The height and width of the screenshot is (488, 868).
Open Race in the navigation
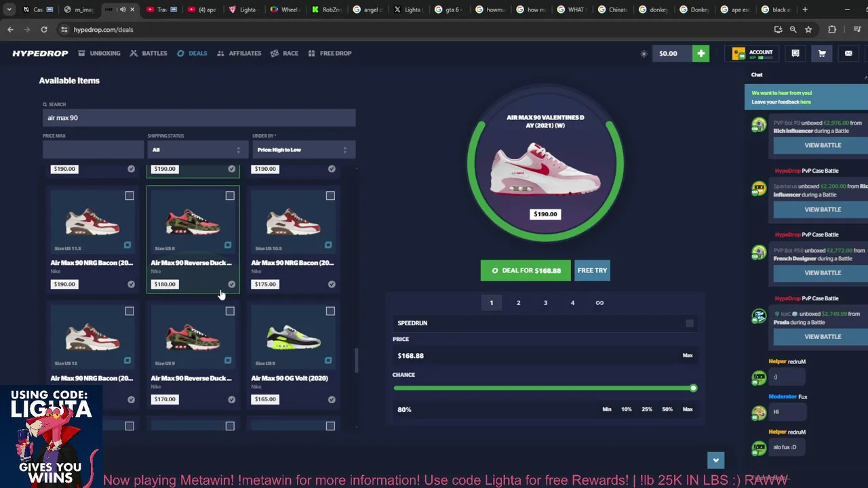click(x=284, y=53)
